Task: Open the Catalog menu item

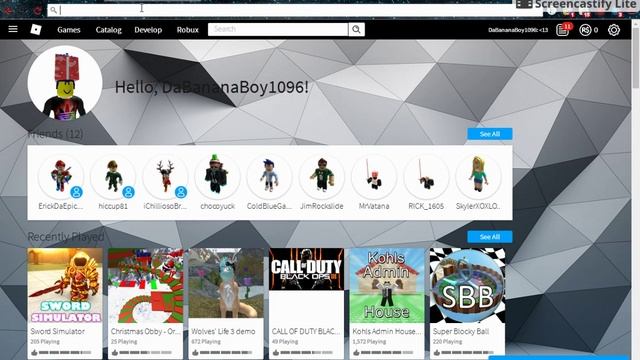Action: [109, 30]
